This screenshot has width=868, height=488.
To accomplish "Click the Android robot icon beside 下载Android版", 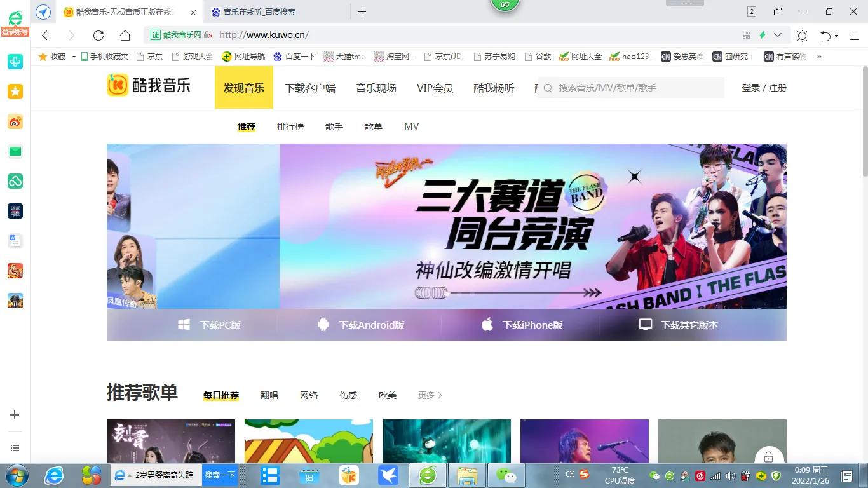I will click(323, 324).
